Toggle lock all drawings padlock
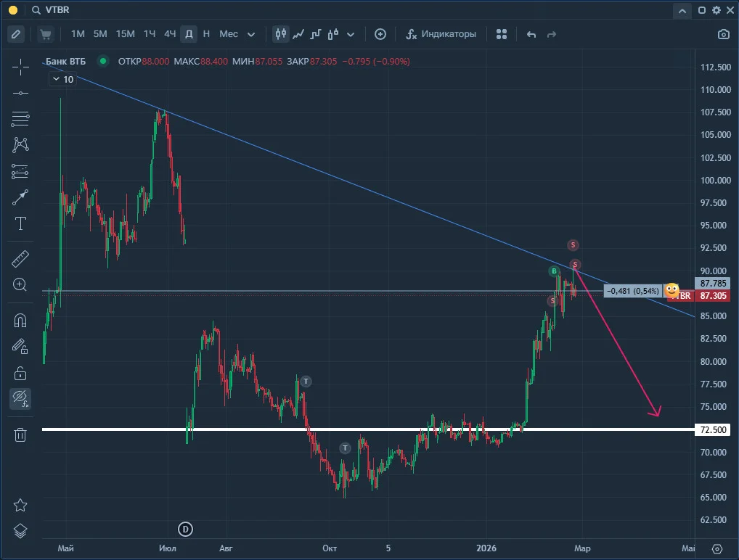 (20, 373)
